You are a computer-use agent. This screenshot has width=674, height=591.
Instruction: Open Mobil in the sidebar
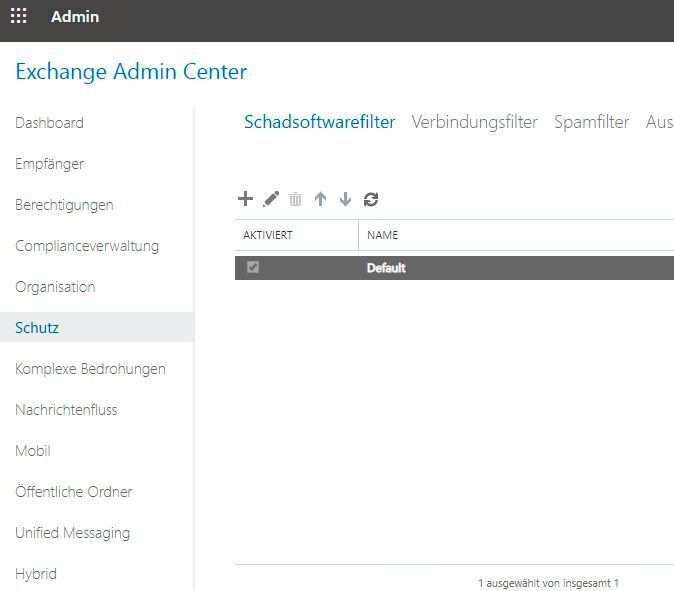33,451
